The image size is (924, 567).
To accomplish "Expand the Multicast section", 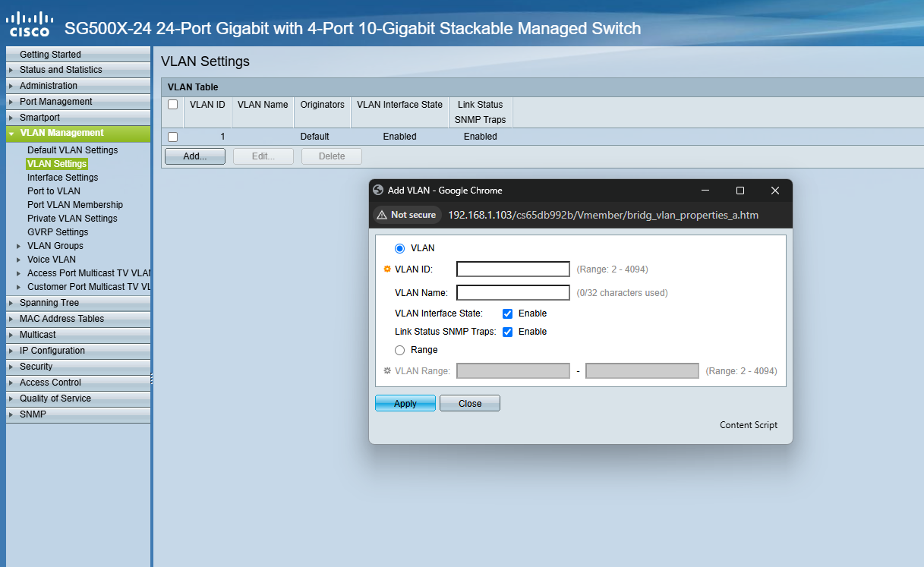I will [x=39, y=334].
